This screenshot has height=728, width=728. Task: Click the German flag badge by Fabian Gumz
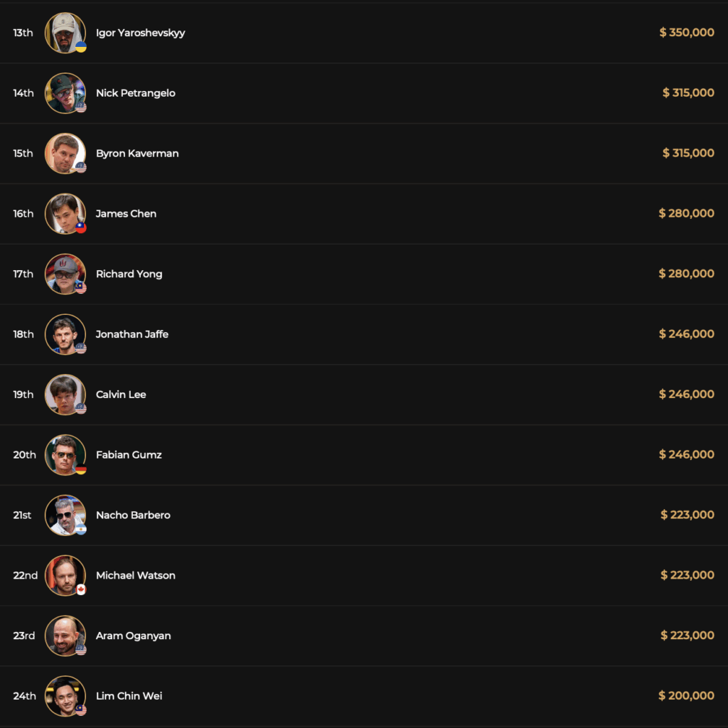pos(81,469)
